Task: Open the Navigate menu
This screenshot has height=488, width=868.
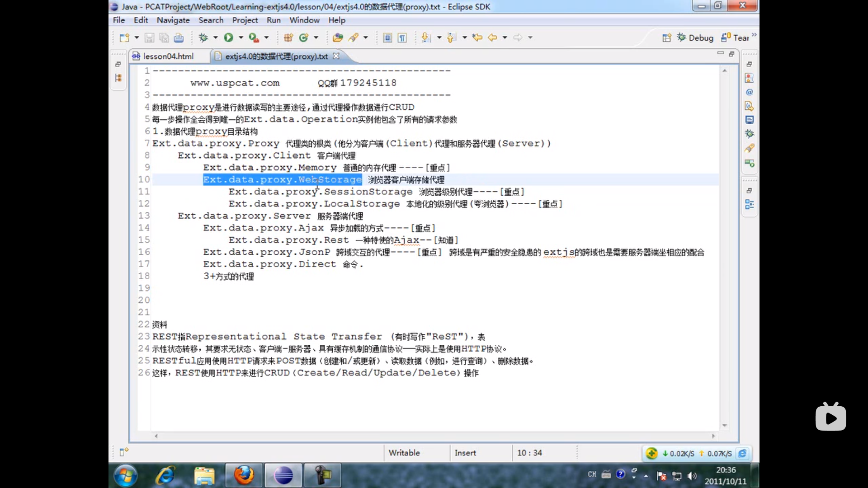Action: (173, 20)
